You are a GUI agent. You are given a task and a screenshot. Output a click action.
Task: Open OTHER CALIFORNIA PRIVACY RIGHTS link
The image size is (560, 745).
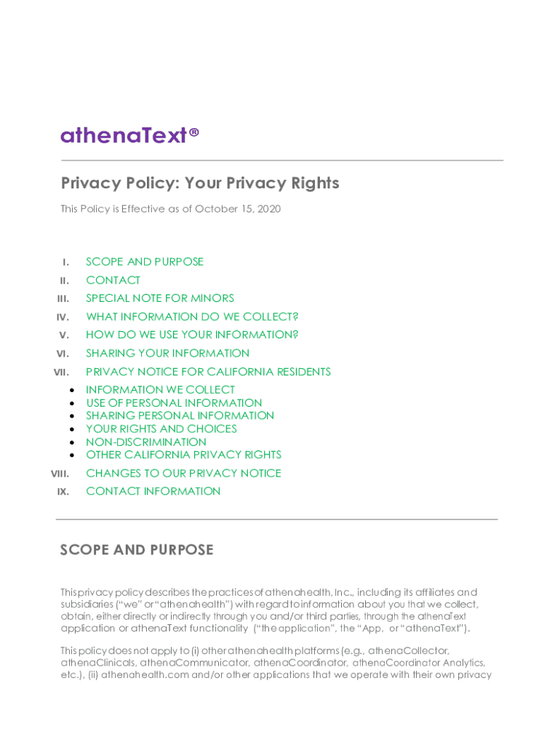pyautogui.click(x=183, y=455)
